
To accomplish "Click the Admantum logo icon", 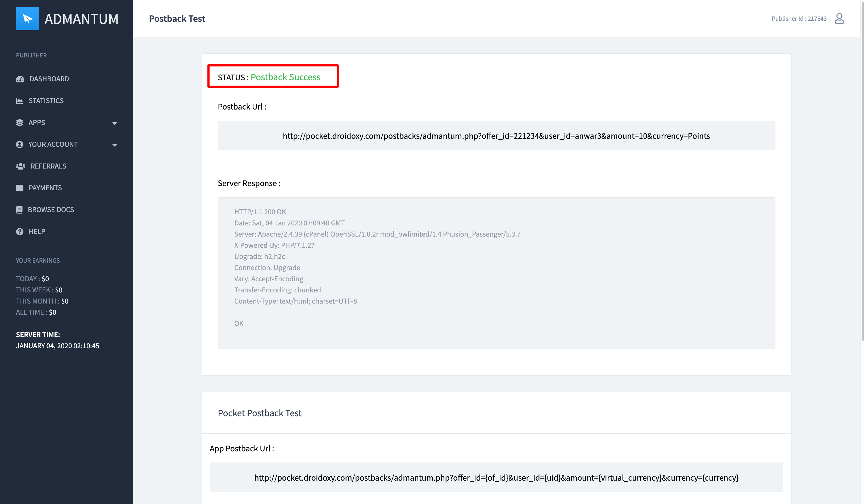I will 27,19.
